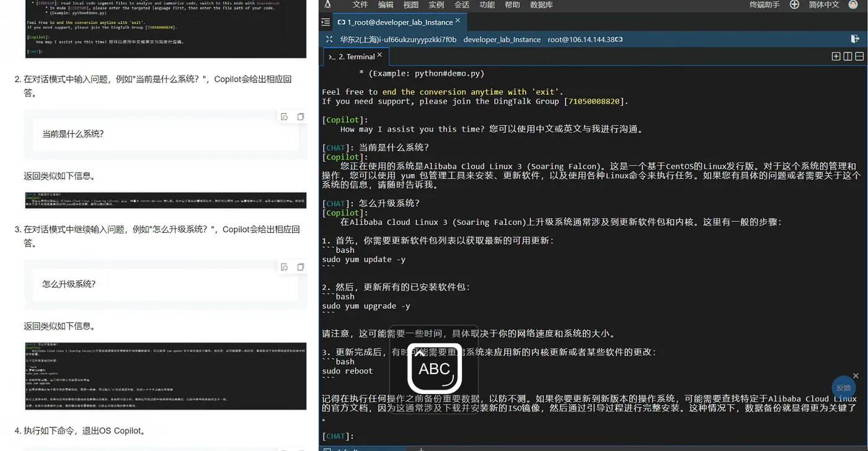
Task: Click the 反馈 feedback bubble
Action: coord(843,388)
